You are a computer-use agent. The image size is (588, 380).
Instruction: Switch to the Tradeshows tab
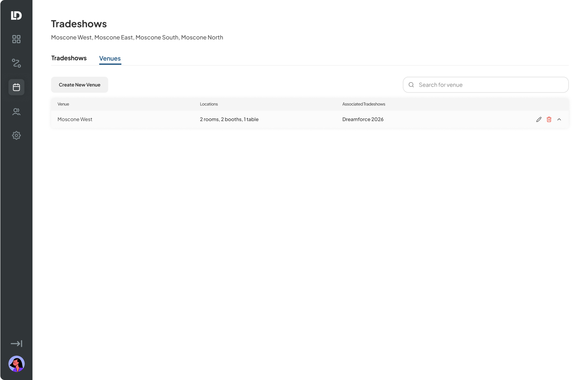point(69,58)
